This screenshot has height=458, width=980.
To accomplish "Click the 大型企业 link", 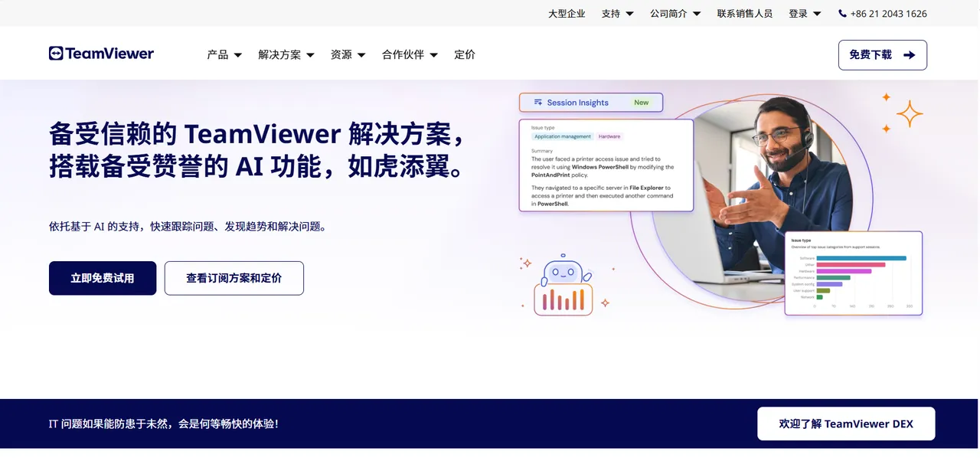I will 567,14.
